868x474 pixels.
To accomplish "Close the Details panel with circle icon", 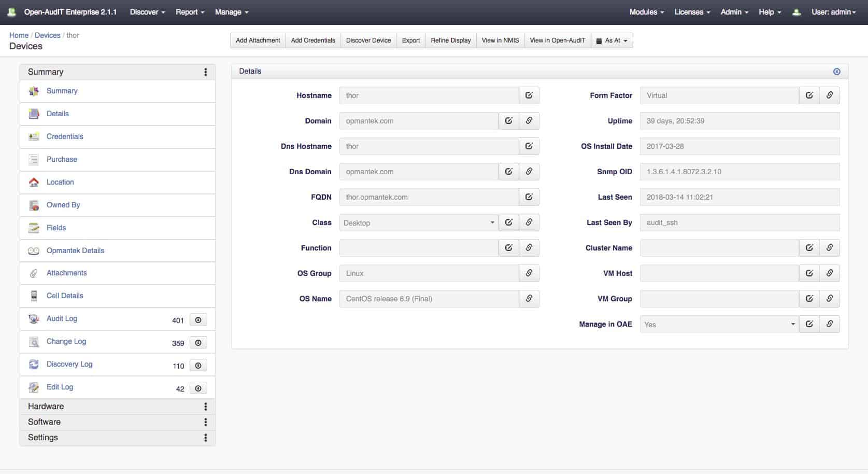I will (x=836, y=72).
